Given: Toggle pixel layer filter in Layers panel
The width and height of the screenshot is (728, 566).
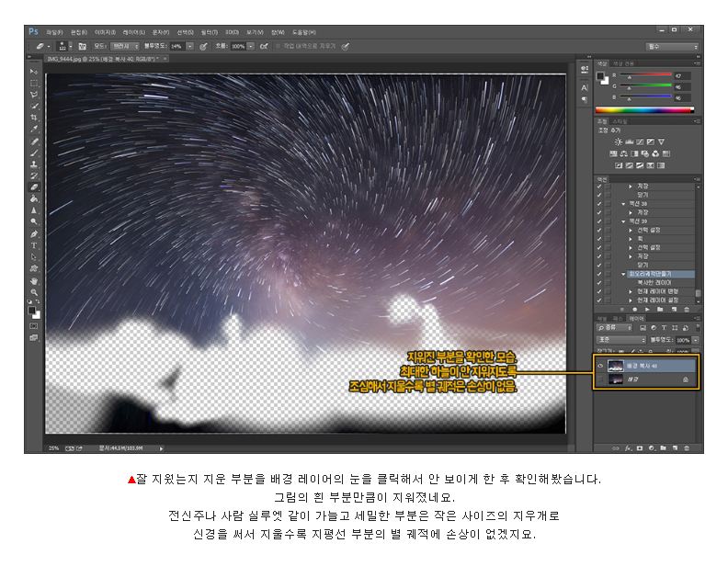Looking at the screenshot, I should (x=643, y=327).
